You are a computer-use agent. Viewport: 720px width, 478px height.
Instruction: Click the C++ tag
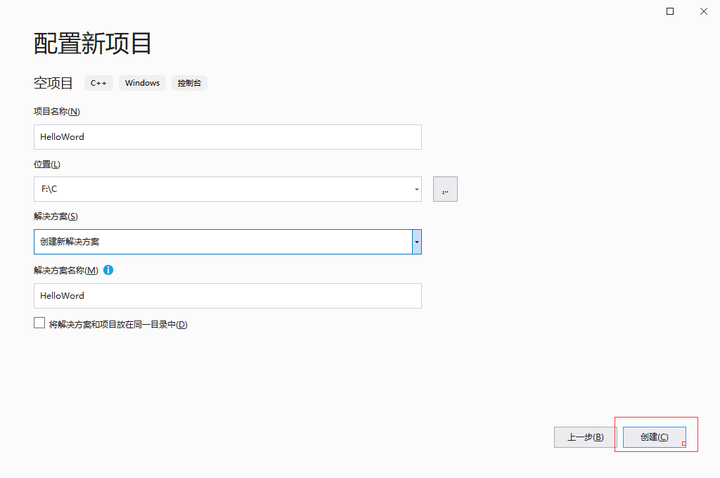tap(98, 83)
